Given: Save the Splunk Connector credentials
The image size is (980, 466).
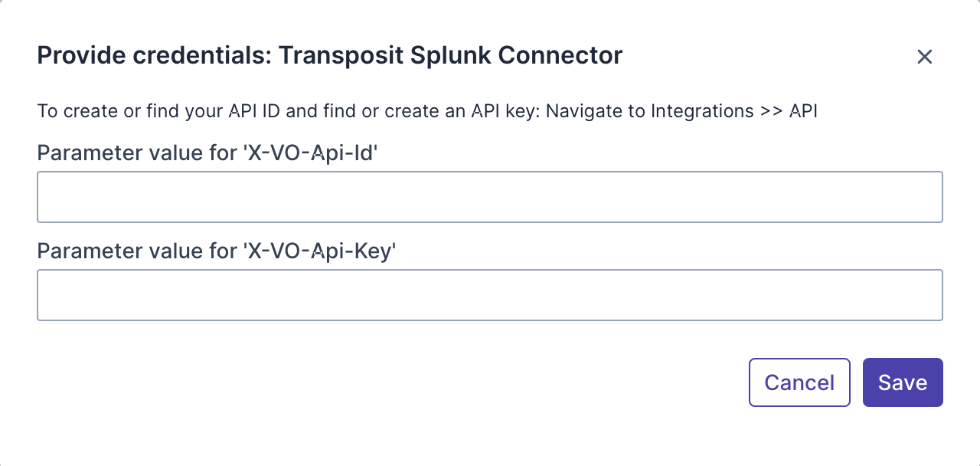Looking at the screenshot, I should (x=902, y=382).
